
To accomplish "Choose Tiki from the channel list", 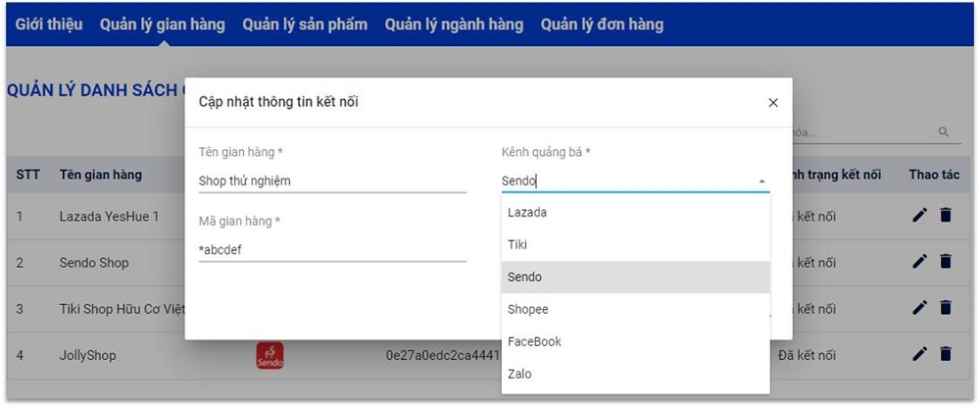I will 636,245.
